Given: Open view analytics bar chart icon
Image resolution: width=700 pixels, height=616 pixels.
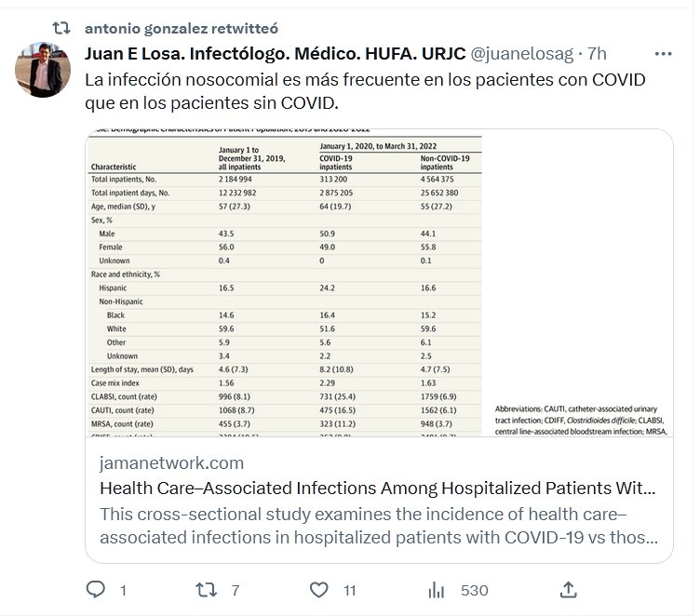Looking at the screenshot, I should tap(436, 589).
